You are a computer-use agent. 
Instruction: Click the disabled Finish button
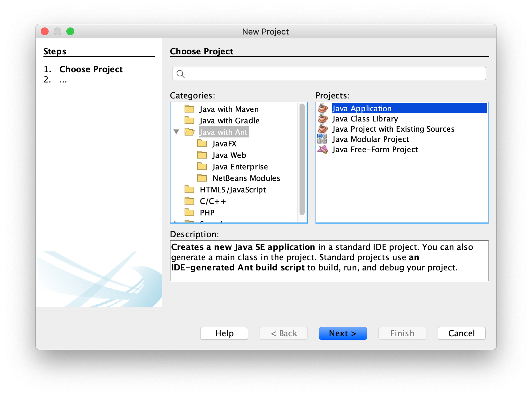pos(402,333)
